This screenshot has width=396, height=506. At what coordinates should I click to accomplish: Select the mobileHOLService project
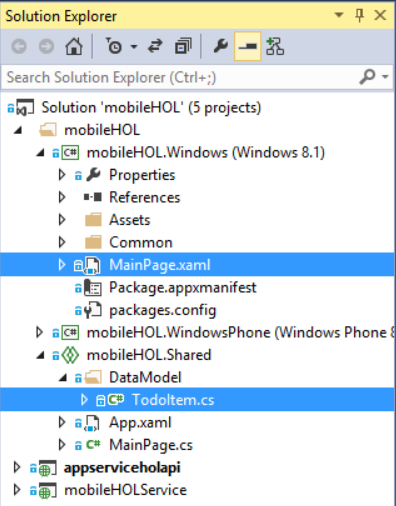click(x=125, y=490)
